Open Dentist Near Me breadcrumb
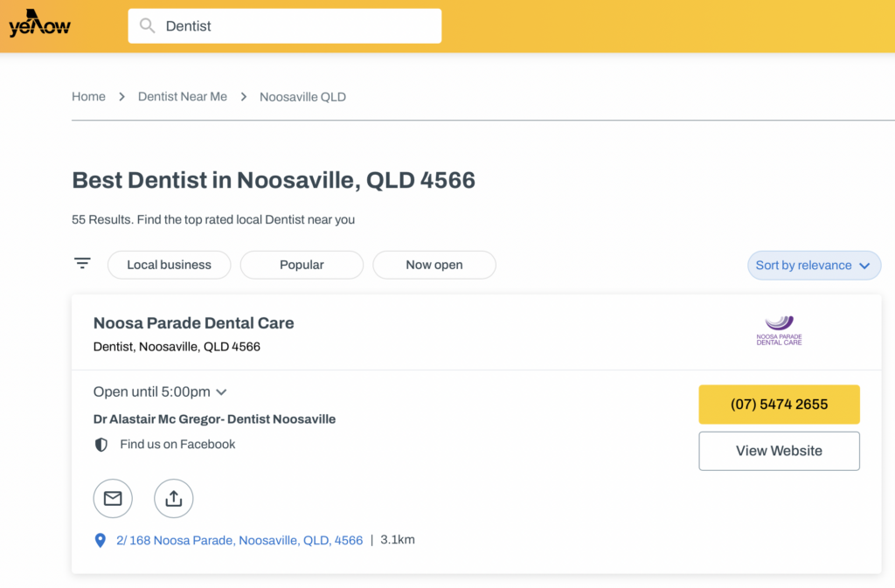Screen dimensions: 895x588 coord(183,97)
